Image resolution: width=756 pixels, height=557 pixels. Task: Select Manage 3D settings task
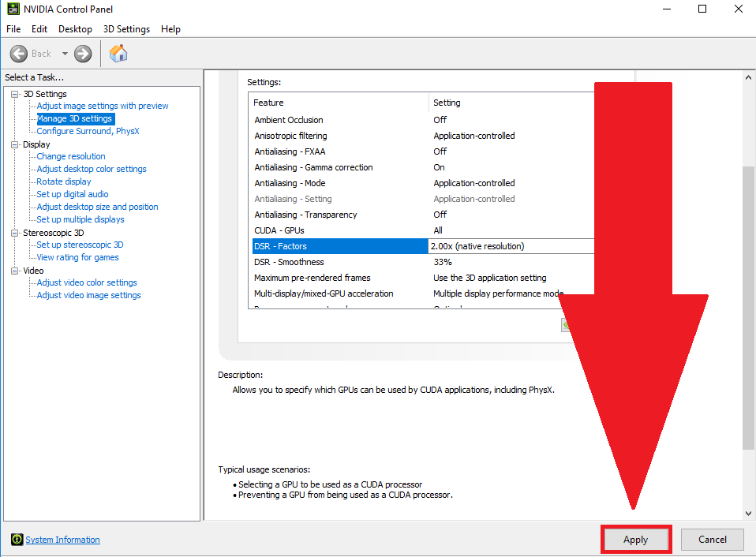(76, 118)
